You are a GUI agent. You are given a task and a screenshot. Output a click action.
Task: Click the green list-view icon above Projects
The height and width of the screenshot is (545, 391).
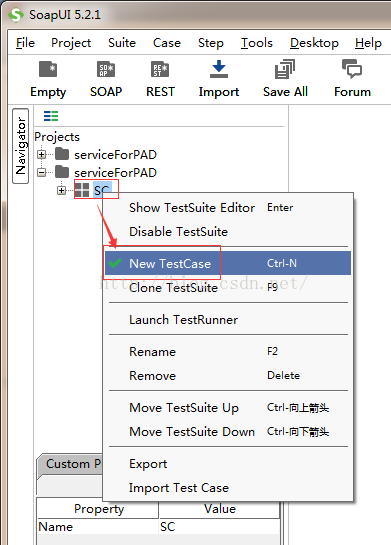tap(51, 116)
